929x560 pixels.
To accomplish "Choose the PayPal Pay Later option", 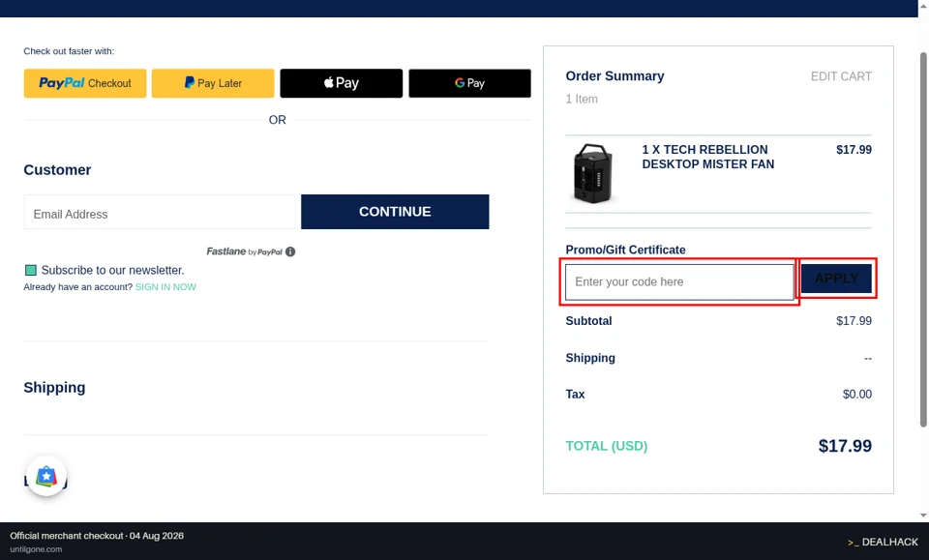I will [x=213, y=83].
